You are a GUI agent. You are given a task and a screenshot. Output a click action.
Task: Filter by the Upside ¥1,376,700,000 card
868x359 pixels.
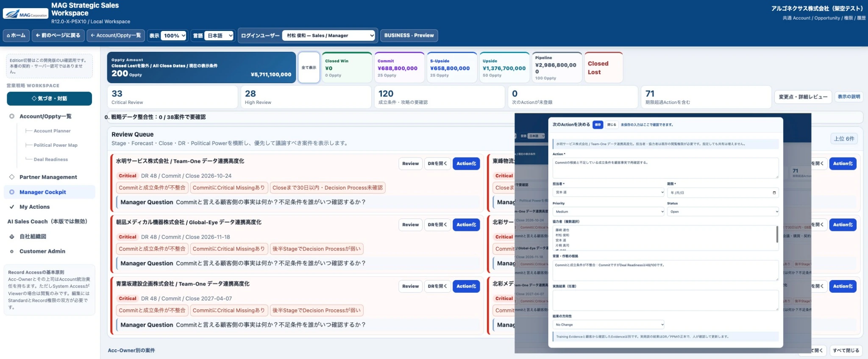pos(504,67)
